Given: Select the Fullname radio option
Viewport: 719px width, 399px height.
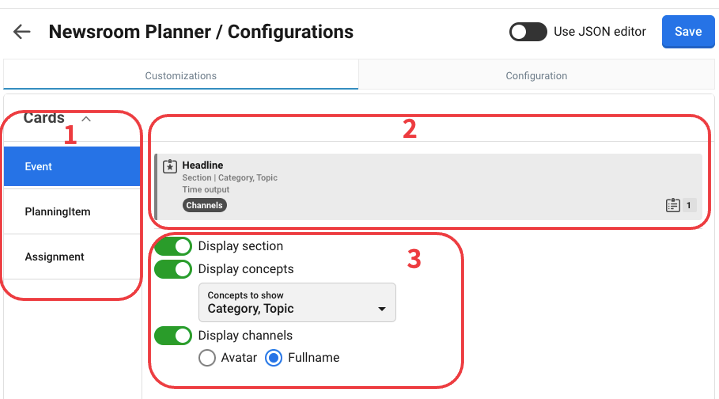Looking at the screenshot, I should click(274, 358).
